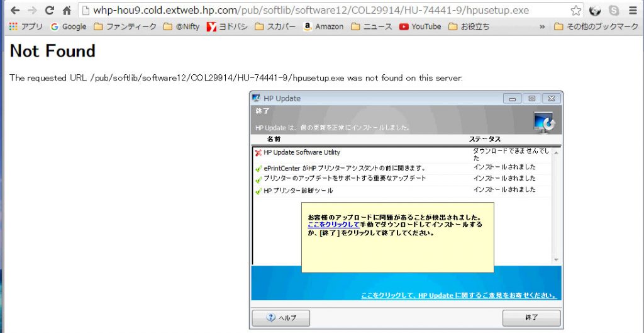Select HP プリンター診断ツール row
Viewport: 644px width, 333px height.
click(402, 191)
